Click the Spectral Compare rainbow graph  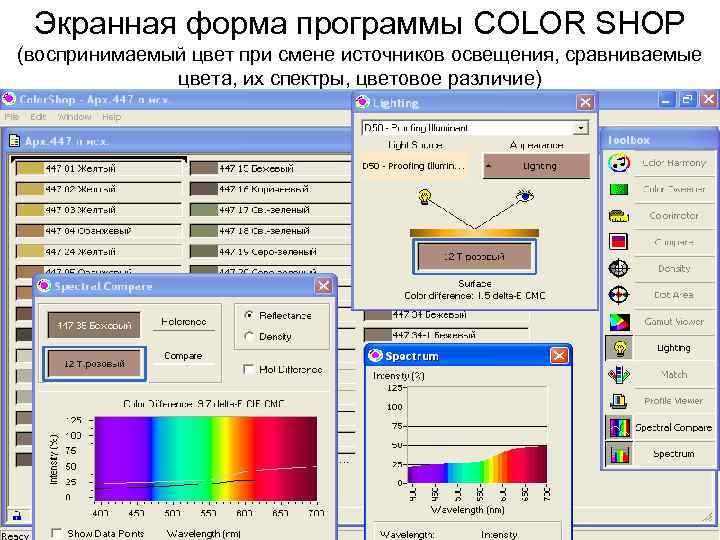(206, 458)
